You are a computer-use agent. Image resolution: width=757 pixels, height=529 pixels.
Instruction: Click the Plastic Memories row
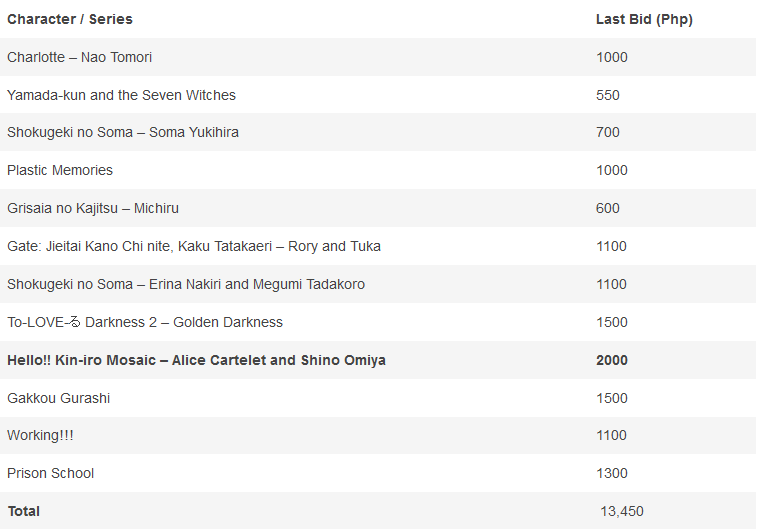[x=60, y=170]
